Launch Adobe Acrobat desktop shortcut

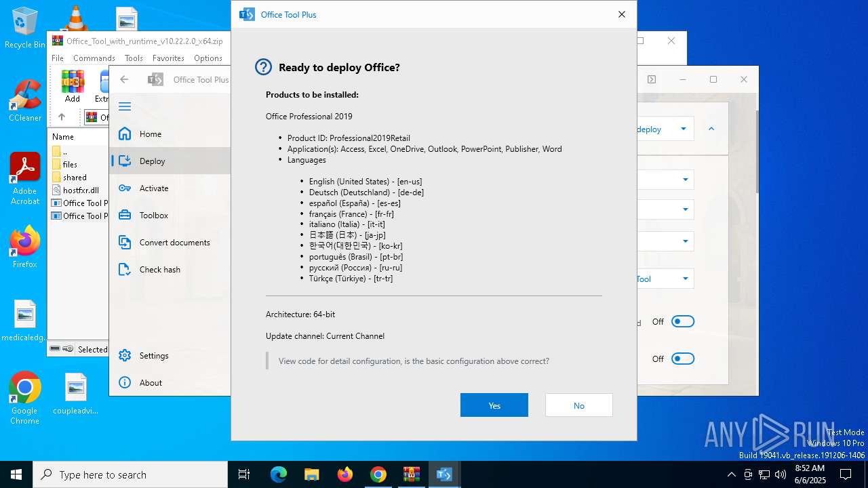pos(25,179)
